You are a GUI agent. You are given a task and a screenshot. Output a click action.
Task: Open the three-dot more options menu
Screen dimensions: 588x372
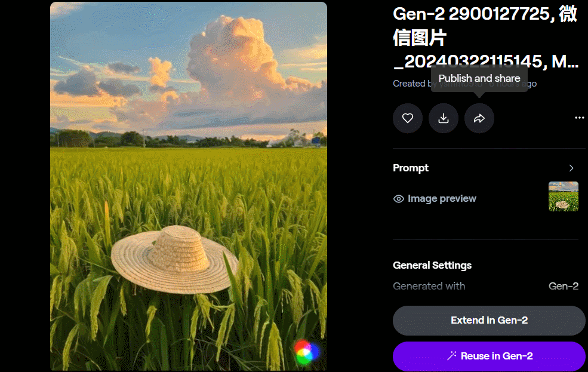[x=579, y=118]
